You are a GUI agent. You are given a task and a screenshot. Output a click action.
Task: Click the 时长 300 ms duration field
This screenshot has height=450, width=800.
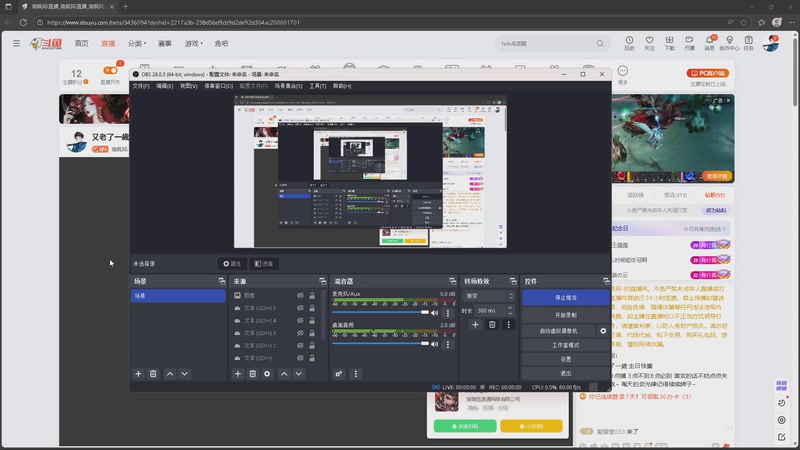(494, 310)
